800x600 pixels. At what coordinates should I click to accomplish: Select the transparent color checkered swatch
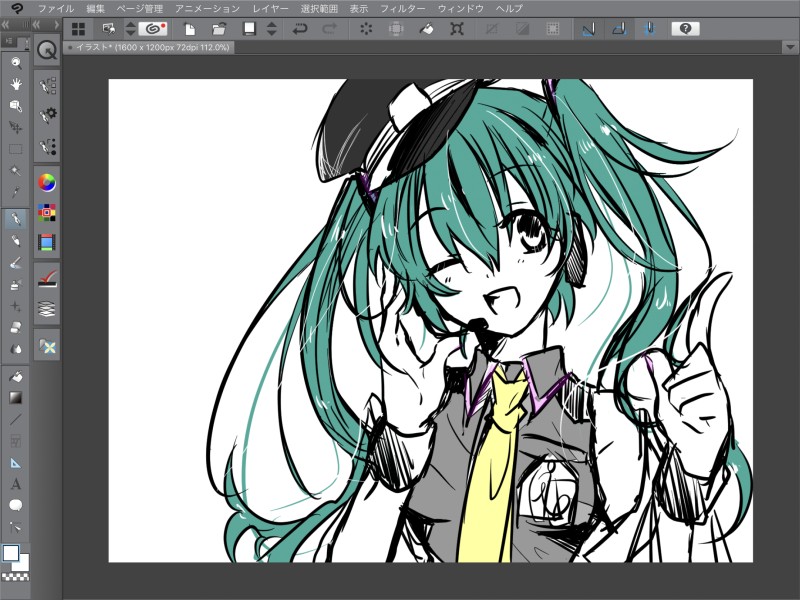[15, 577]
